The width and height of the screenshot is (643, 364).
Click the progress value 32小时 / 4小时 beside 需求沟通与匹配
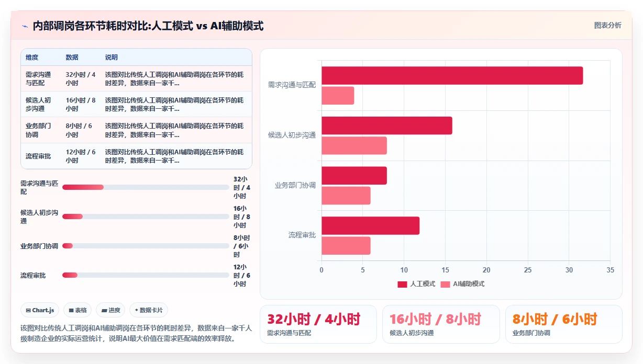pos(242,187)
